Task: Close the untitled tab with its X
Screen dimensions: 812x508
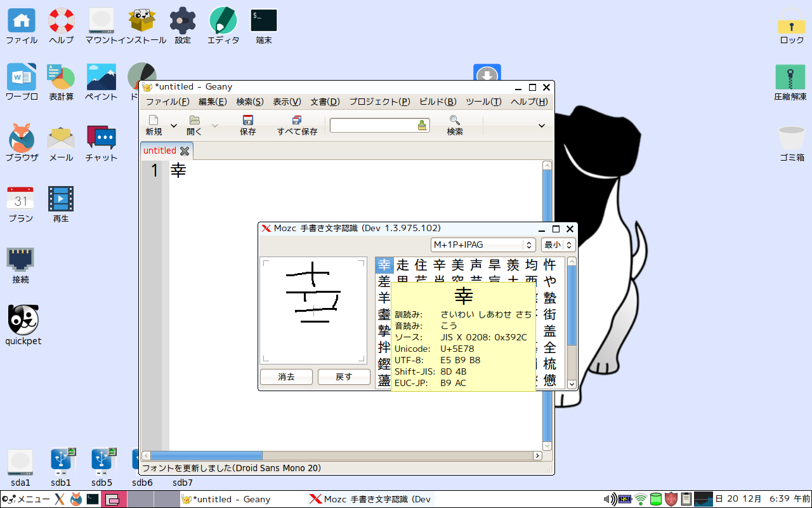Action: tap(185, 151)
